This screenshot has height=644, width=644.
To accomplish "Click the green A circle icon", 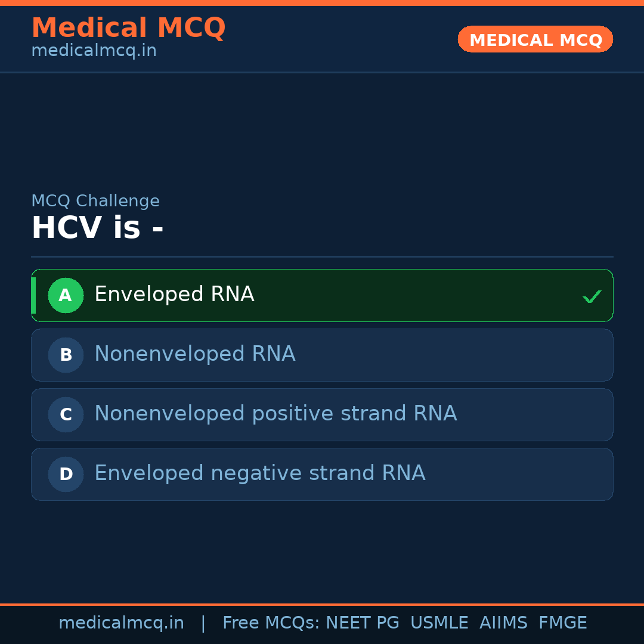I will click(66, 295).
